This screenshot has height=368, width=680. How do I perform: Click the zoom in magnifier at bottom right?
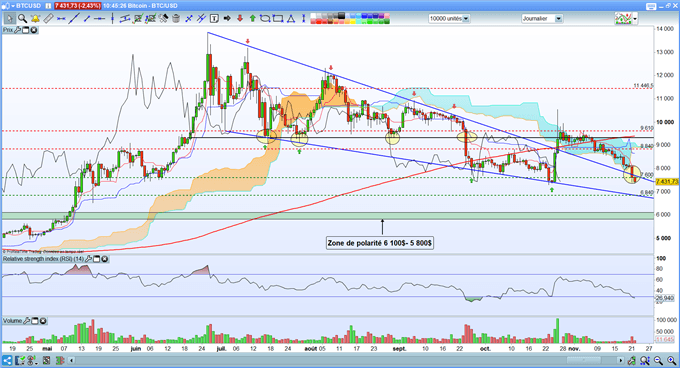[671, 360]
